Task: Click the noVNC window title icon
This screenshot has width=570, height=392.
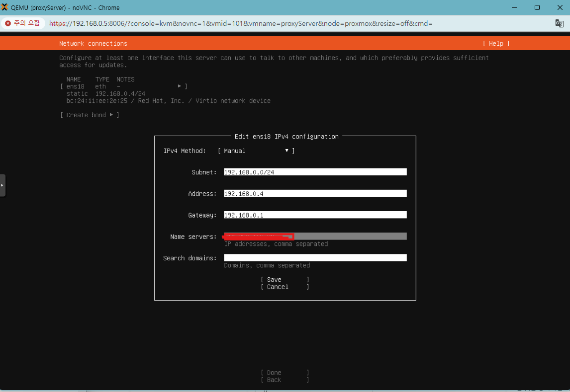Action: point(4,7)
